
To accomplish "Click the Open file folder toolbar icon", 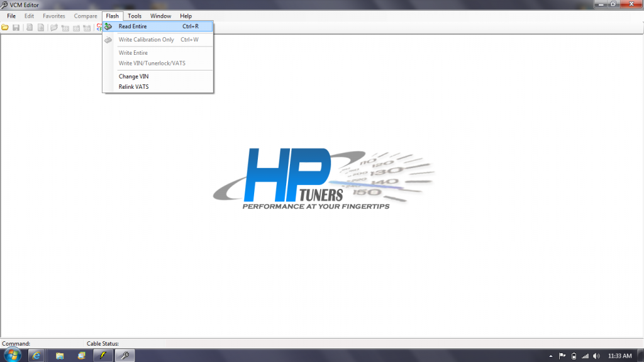I will [x=5, y=28].
